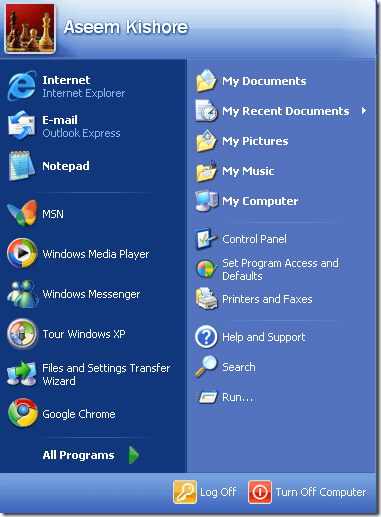Click the Log Off text
Image resolution: width=381 pixels, height=517 pixels.
point(218,492)
